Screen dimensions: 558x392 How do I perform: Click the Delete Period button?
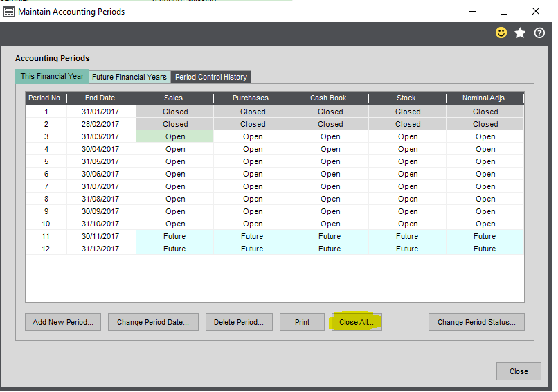coord(239,322)
